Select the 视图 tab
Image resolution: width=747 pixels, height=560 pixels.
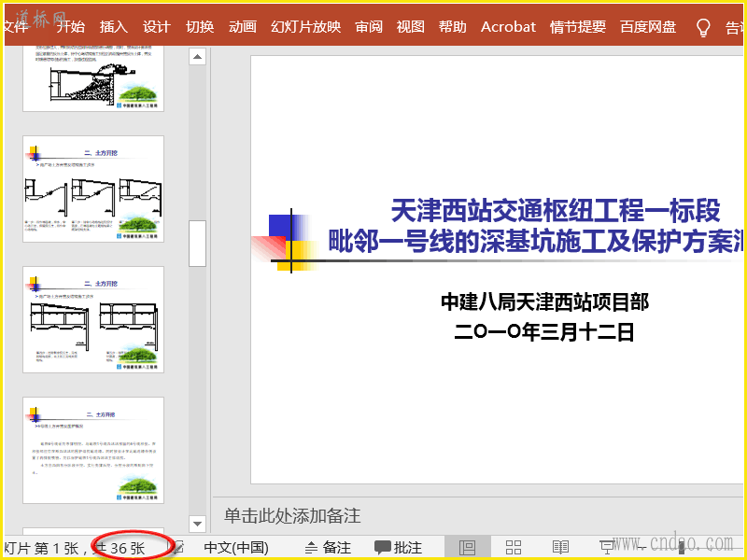411,27
